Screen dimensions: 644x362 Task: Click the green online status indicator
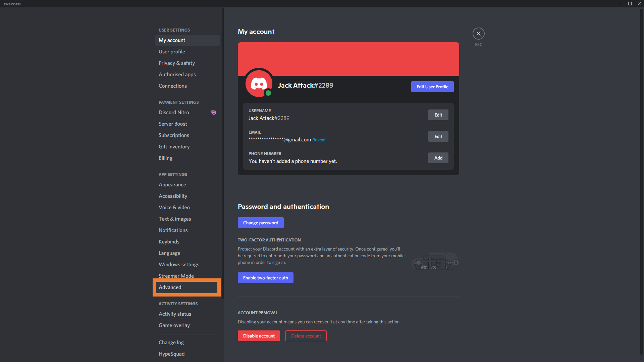268,93
